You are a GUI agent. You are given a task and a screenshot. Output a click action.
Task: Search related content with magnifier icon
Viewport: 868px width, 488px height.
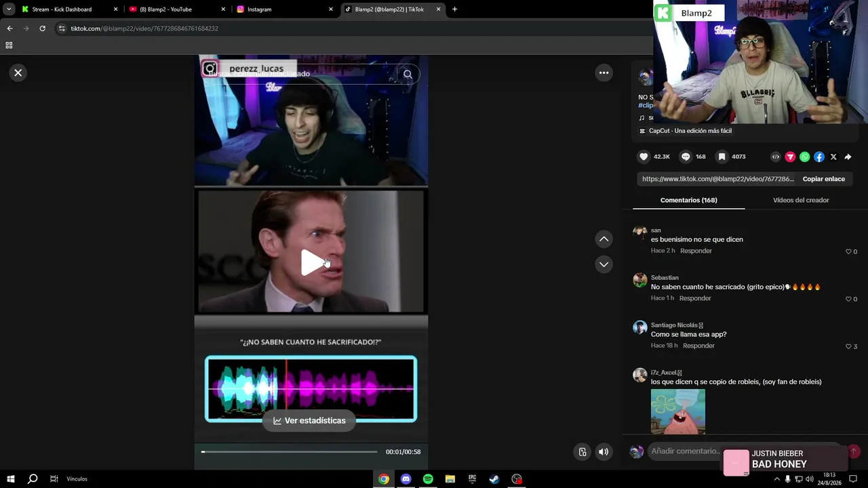(408, 75)
